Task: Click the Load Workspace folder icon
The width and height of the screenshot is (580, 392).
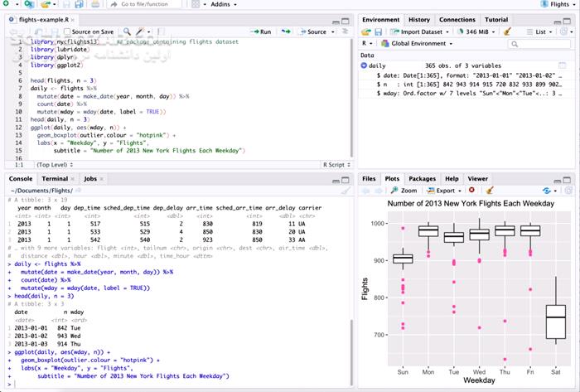Action: click(366, 32)
